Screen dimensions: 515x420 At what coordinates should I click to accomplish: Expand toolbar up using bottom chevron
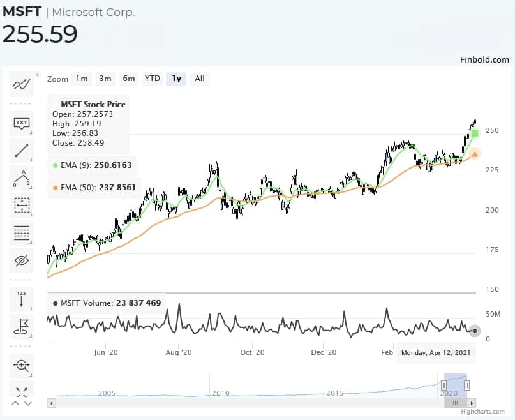coord(15,403)
